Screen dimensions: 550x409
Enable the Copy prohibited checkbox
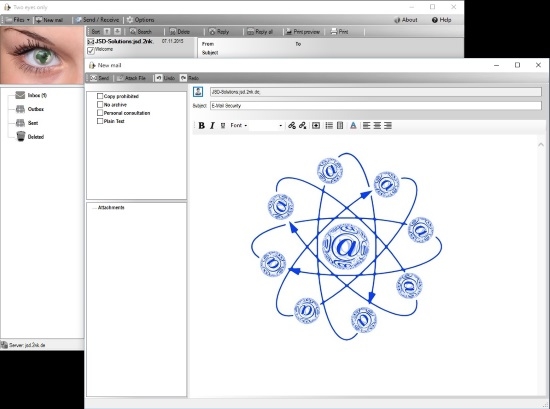tap(100, 96)
